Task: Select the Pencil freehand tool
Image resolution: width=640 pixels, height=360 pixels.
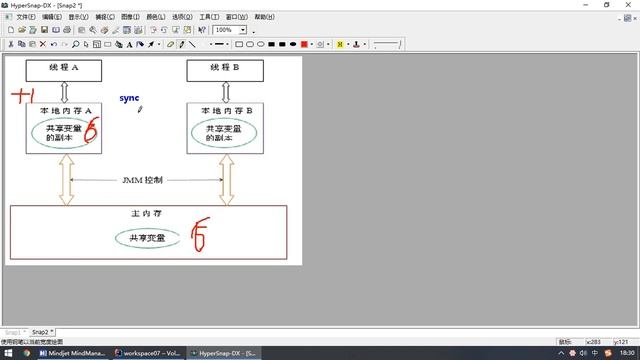Action: click(182, 44)
